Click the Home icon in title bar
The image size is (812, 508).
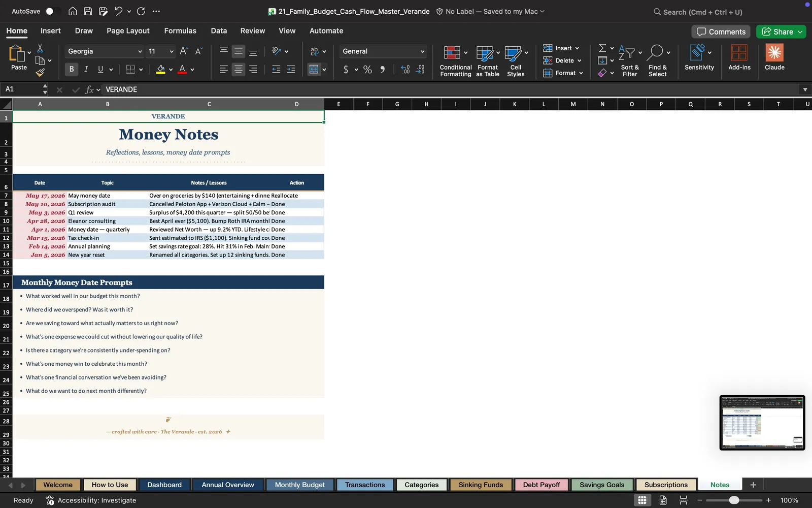(x=73, y=11)
